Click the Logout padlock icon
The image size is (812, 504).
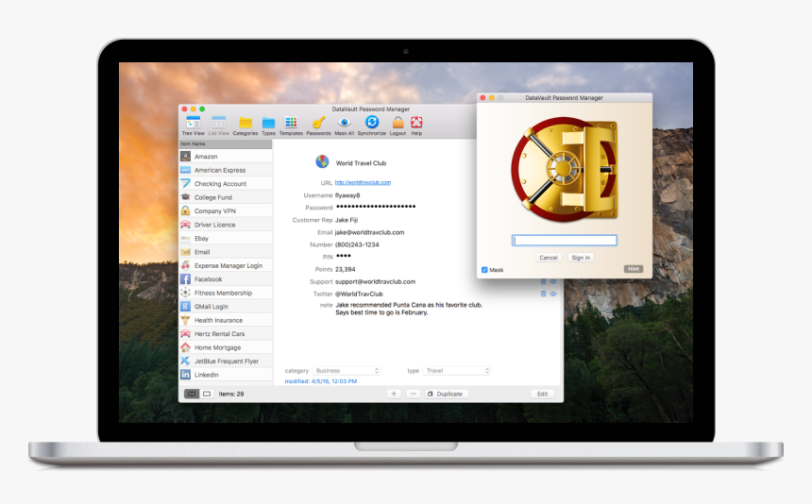pos(398,126)
